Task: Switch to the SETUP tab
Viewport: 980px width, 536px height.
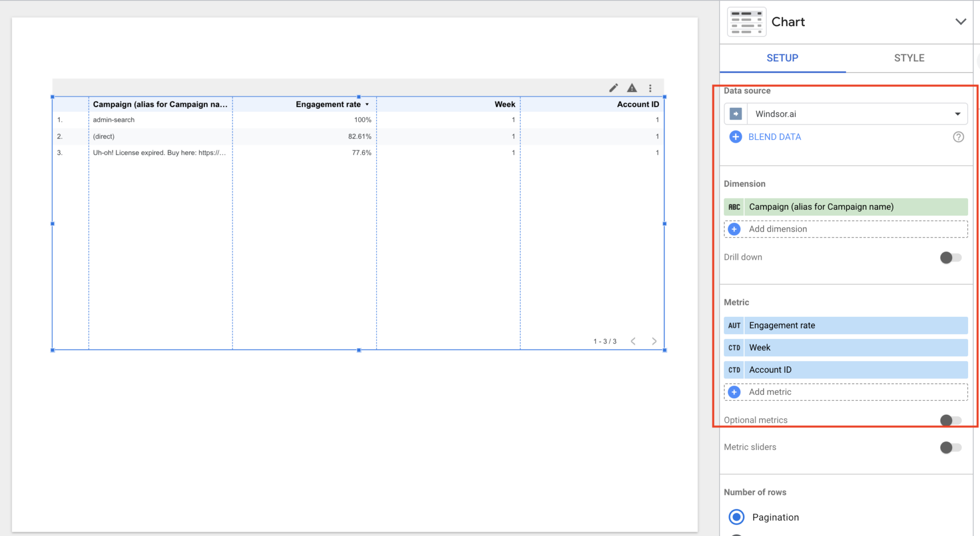Action: click(782, 58)
